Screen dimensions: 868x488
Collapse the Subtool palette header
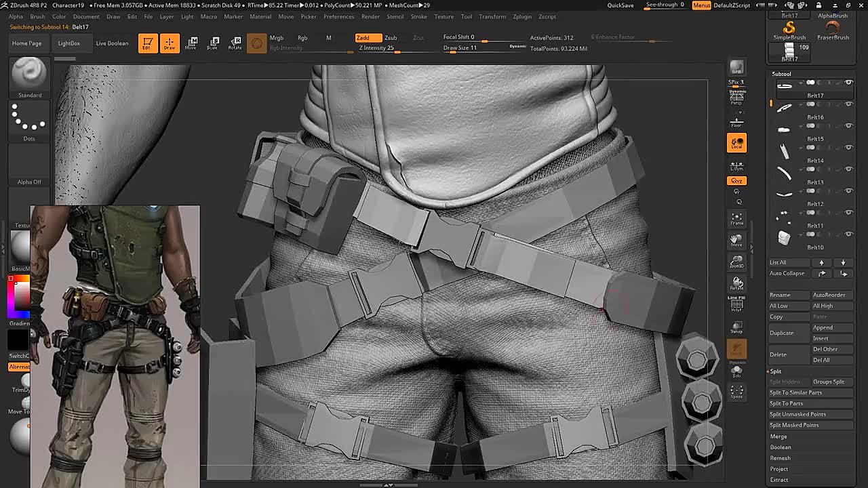tap(781, 74)
